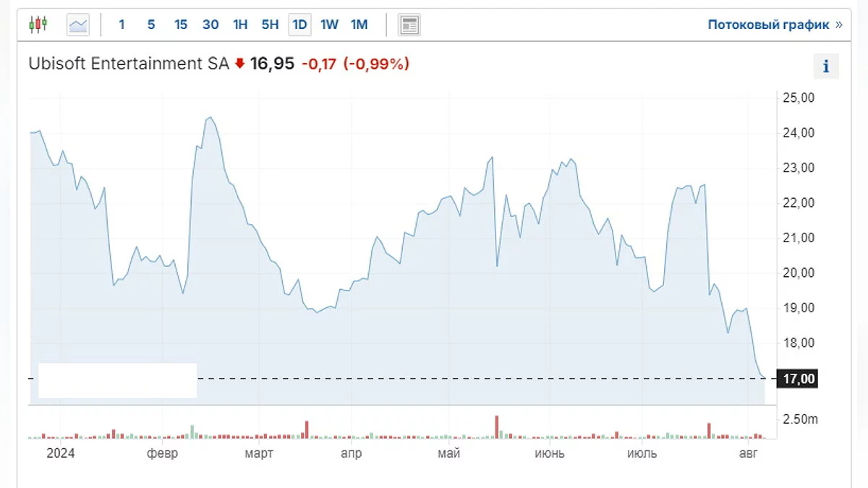868x488 pixels.
Task: Open the news/table layout icon
Action: [409, 25]
